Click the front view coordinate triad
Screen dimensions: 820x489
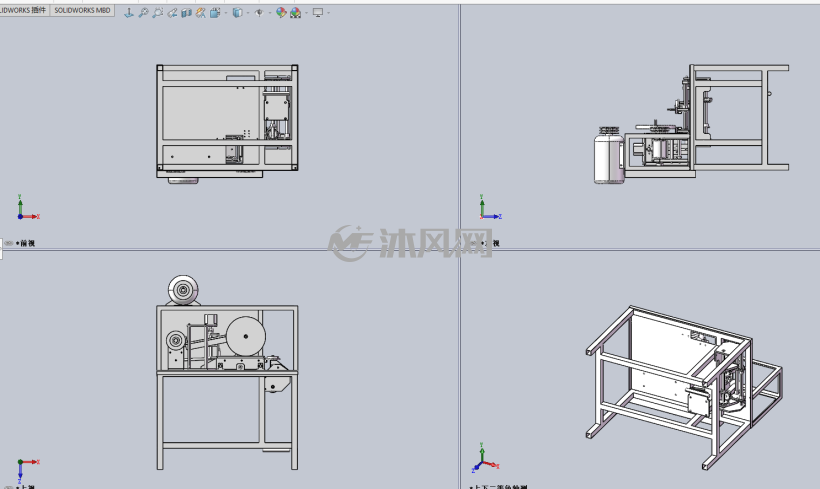click(28, 208)
